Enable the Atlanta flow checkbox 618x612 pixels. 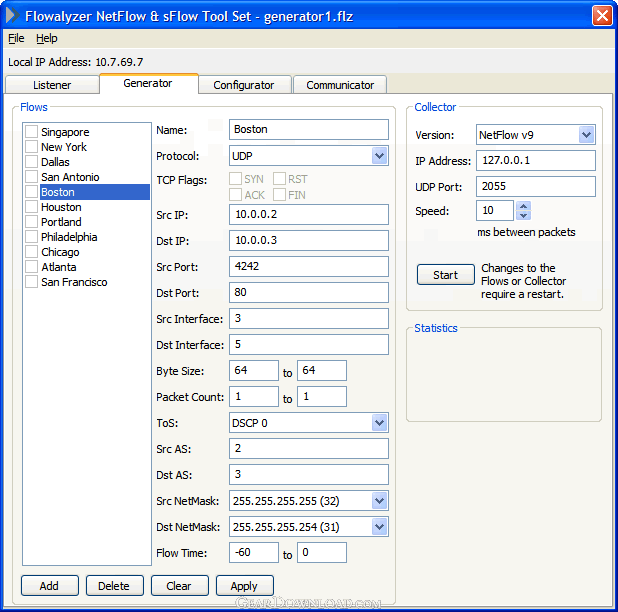tap(32, 266)
